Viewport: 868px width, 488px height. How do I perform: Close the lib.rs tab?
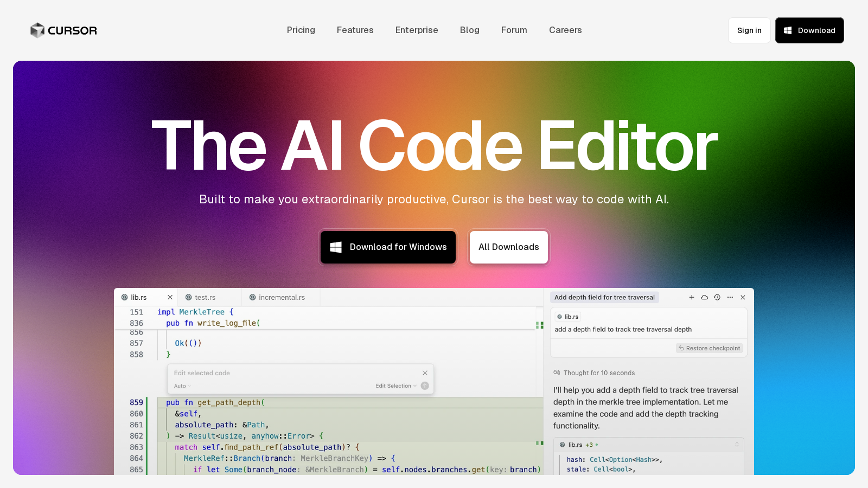tap(170, 297)
